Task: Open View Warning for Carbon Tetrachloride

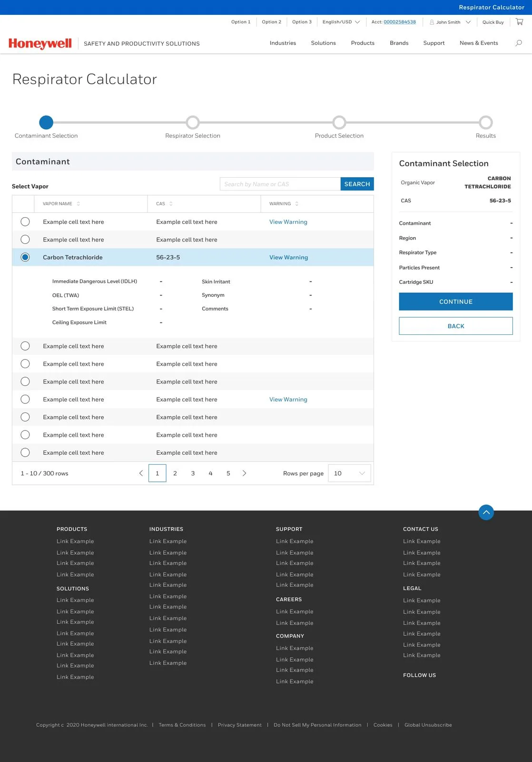Action: pos(288,257)
